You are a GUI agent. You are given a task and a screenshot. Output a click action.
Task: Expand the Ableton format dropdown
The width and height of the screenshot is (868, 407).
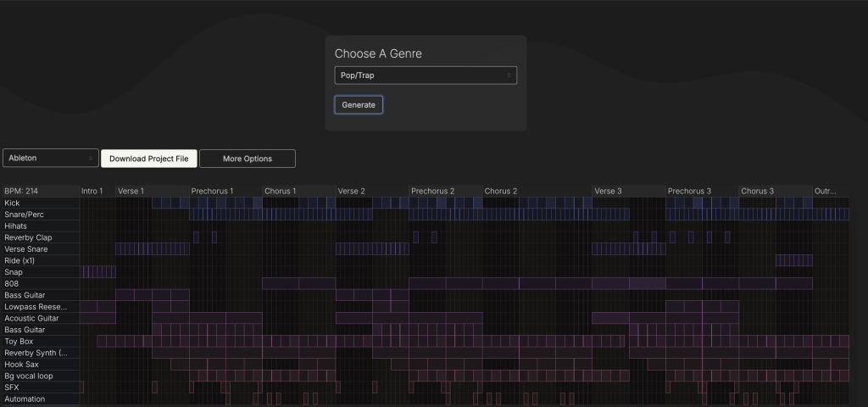tap(51, 159)
